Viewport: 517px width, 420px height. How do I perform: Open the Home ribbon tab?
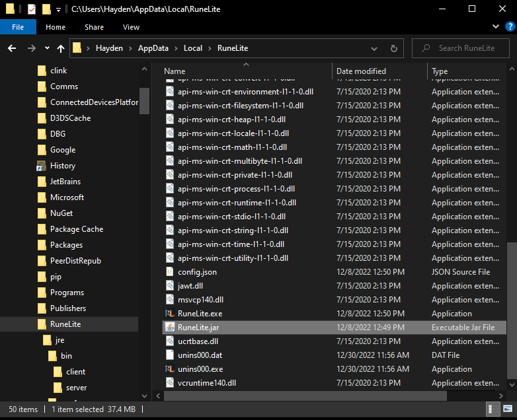pos(56,27)
